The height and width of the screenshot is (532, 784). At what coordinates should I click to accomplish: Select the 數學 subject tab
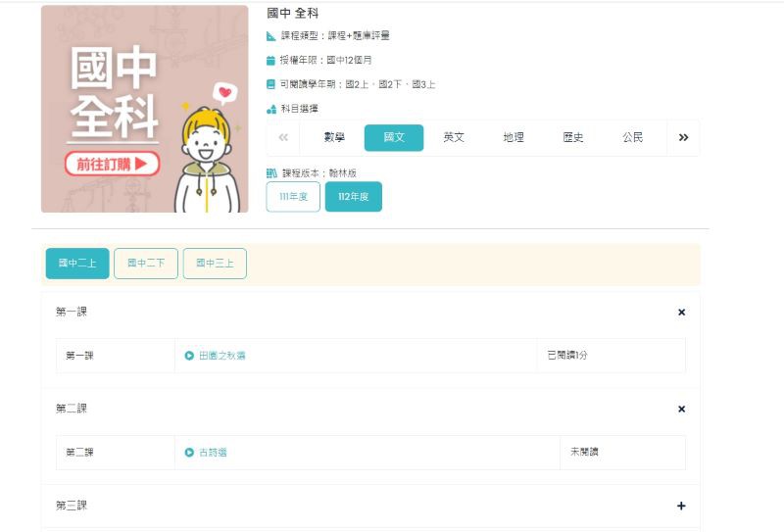pos(334,138)
